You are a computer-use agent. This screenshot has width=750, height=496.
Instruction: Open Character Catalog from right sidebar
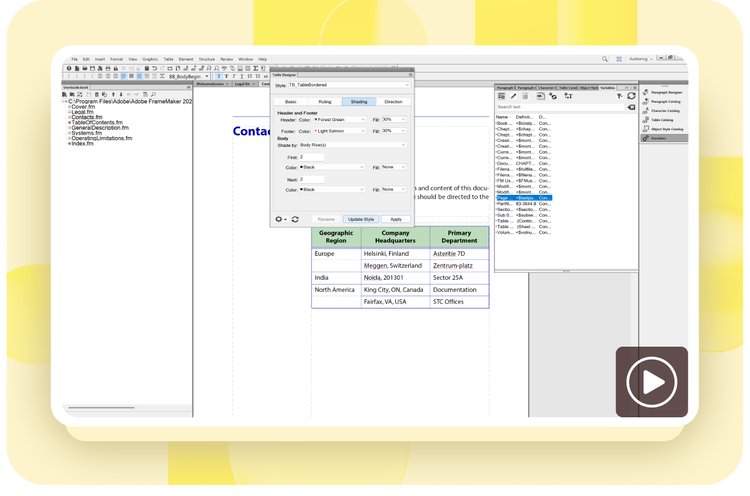662,110
